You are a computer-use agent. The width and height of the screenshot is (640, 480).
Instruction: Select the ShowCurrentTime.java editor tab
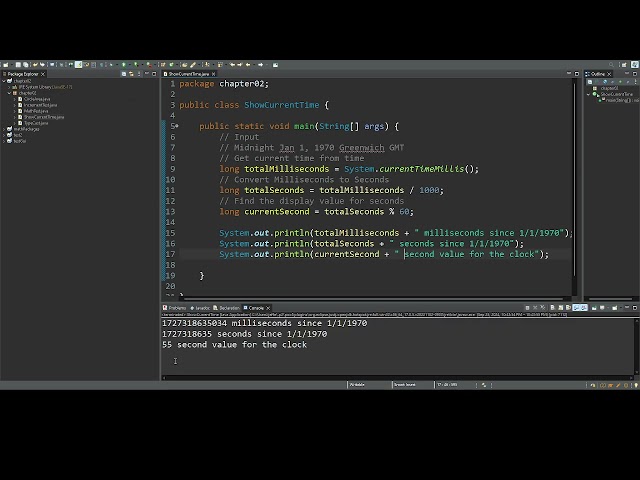pos(189,74)
